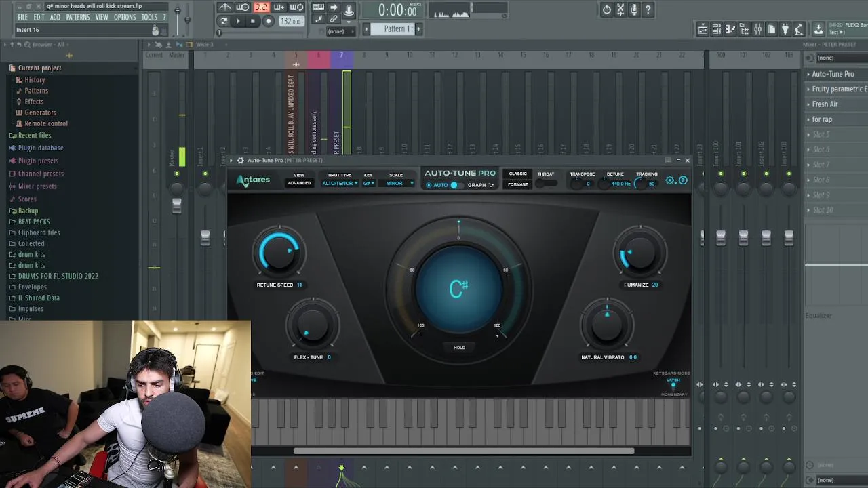
Task: Open the ALTO/TENOR input type dropdown
Action: (340, 183)
